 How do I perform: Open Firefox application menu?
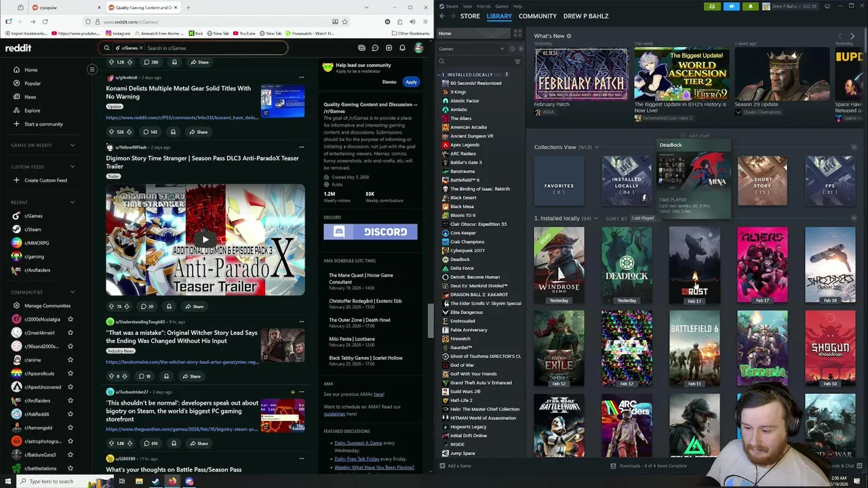(426, 22)
